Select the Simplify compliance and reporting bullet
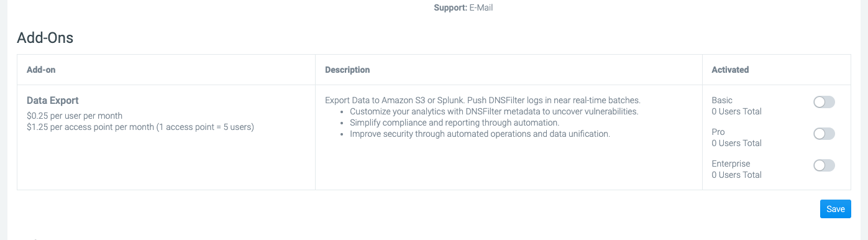Screen dimensions: 868x240 455,122
